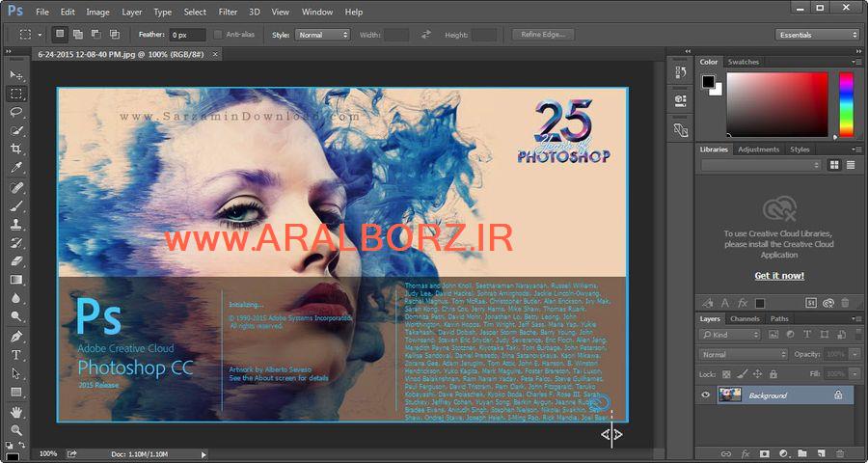
Task: Click the Link layers icon
Action: 725,453
